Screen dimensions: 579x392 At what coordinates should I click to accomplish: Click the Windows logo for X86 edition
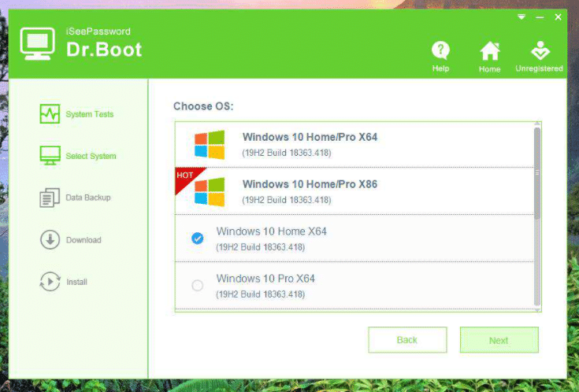click(x=210, y=191)
